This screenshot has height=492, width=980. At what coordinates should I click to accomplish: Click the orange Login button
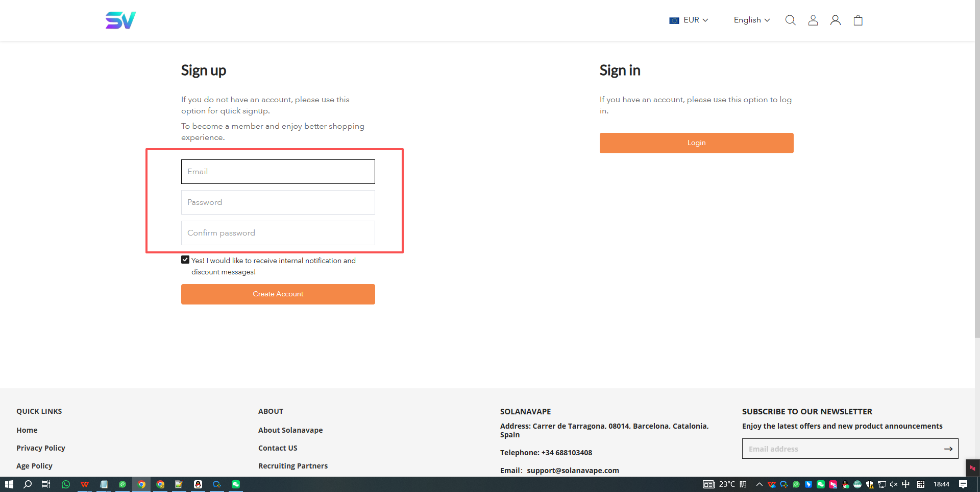coord(696,143)
